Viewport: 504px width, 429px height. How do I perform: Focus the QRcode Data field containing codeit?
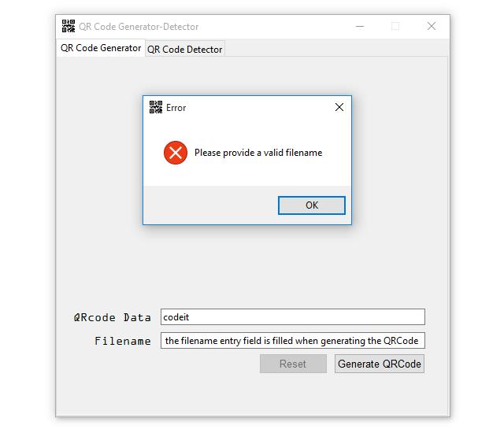point(293,317)
